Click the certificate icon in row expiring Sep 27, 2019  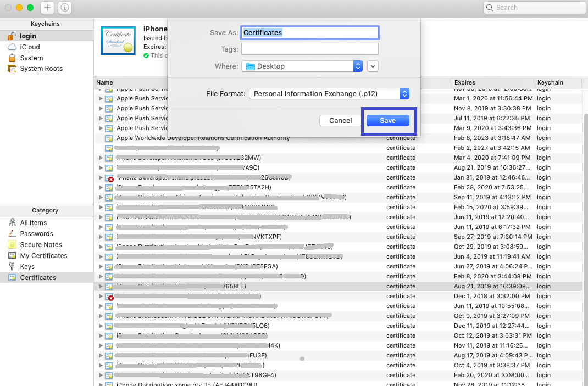[109, 237]
